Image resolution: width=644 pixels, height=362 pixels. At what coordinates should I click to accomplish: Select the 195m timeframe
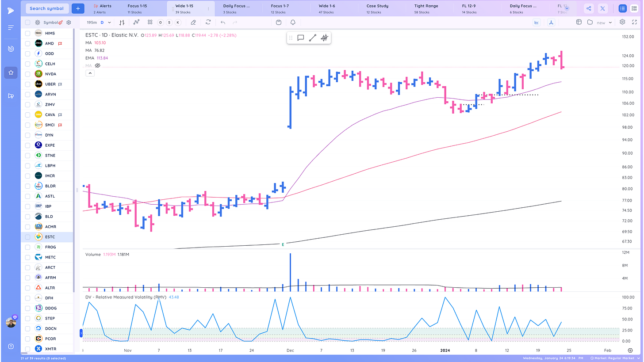pyautogui.click(x=92, y=22)
